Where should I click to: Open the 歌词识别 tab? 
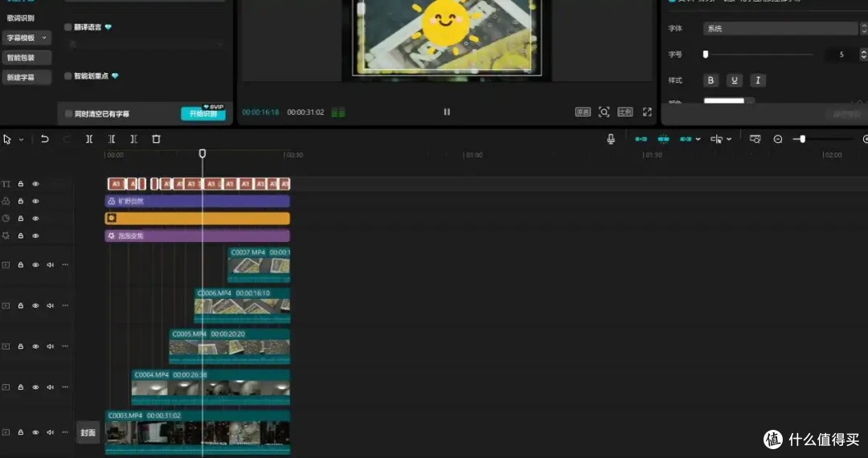(20, 18)
